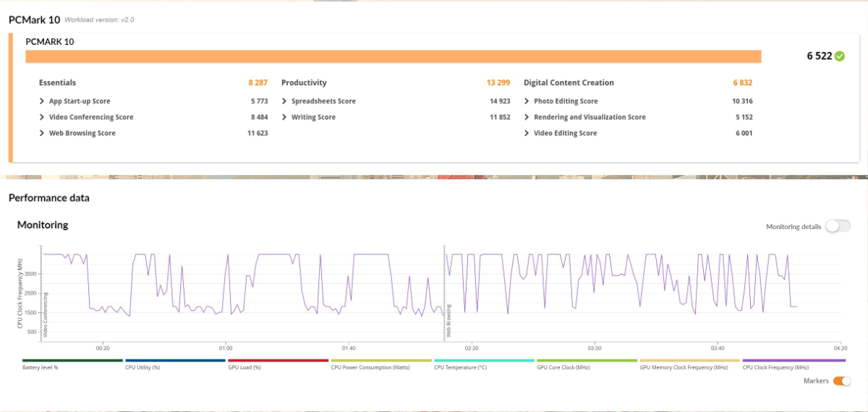Turn off the Markers switch
Viewport: 868px width, 412px height.
click(842, 381)
